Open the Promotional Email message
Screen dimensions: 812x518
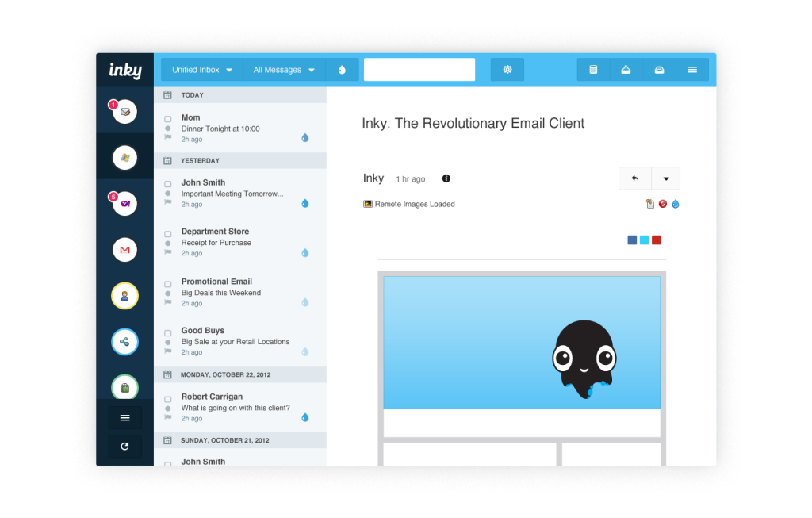238,292
